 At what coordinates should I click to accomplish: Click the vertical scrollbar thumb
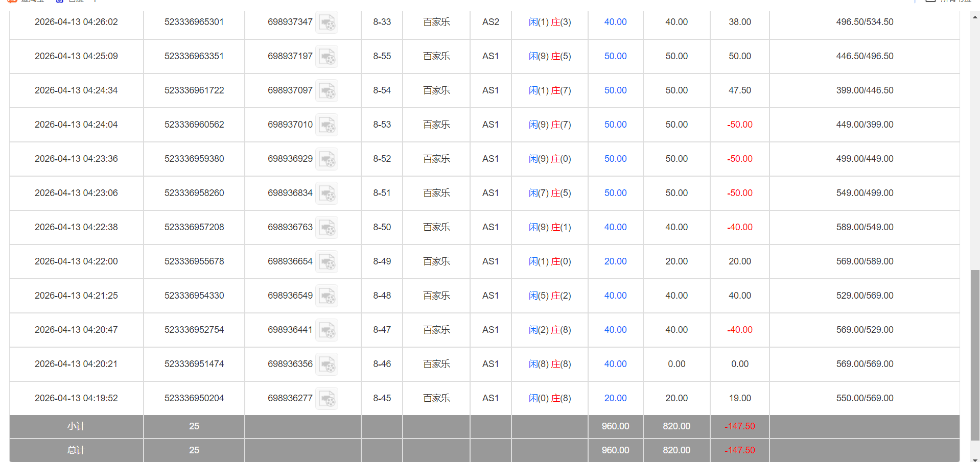click(975, 355)
